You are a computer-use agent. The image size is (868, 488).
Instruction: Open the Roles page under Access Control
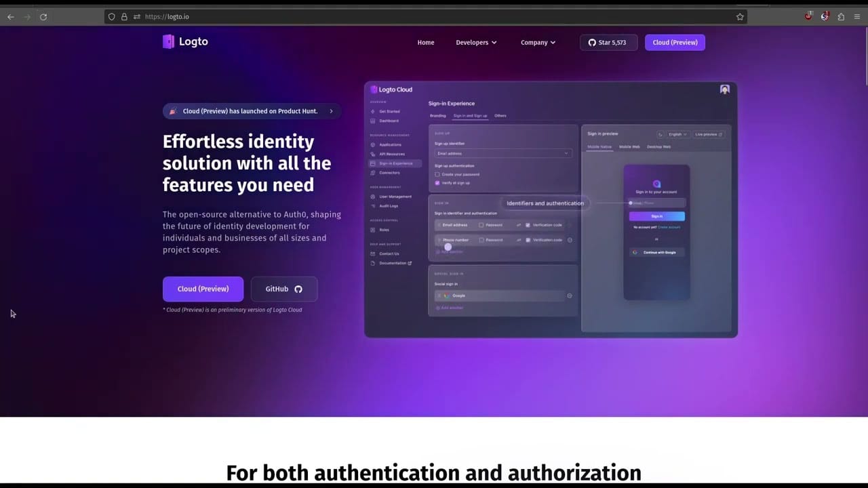[x=384, y=230]
